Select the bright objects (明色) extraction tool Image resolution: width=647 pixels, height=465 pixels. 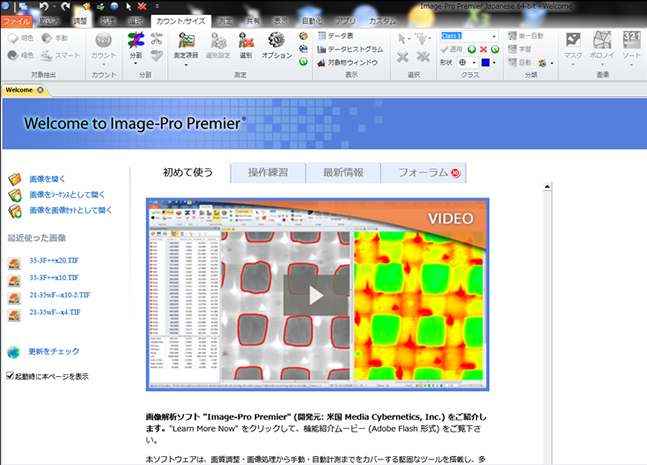pos(20,38)
